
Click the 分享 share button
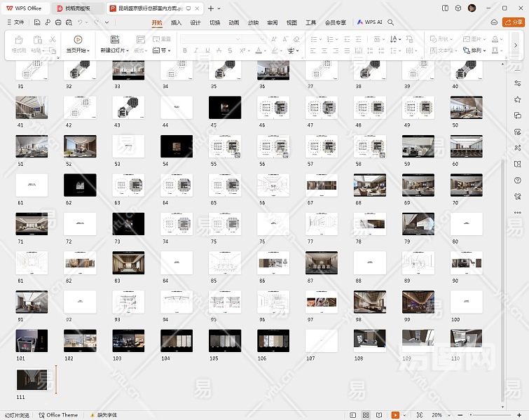tap(514, 22)
